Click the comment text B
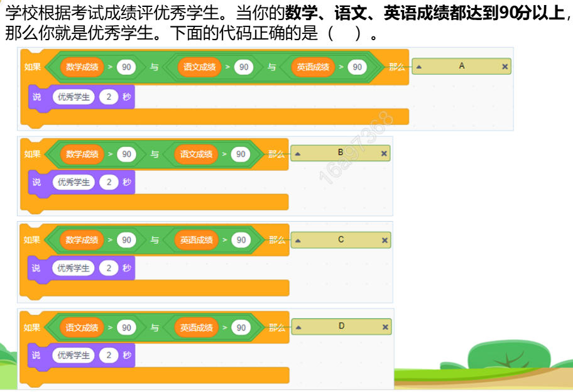This screenshot has width=573, height=392. [x=341, y=153]
